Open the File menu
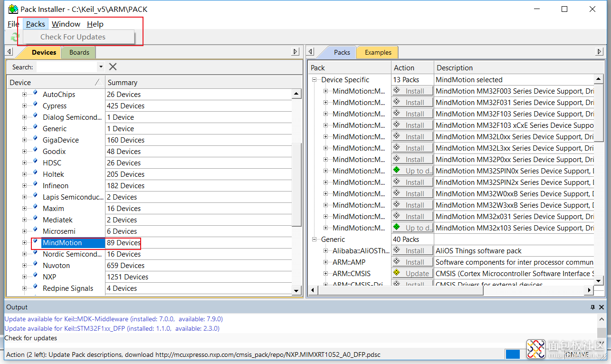 [13, 24]
